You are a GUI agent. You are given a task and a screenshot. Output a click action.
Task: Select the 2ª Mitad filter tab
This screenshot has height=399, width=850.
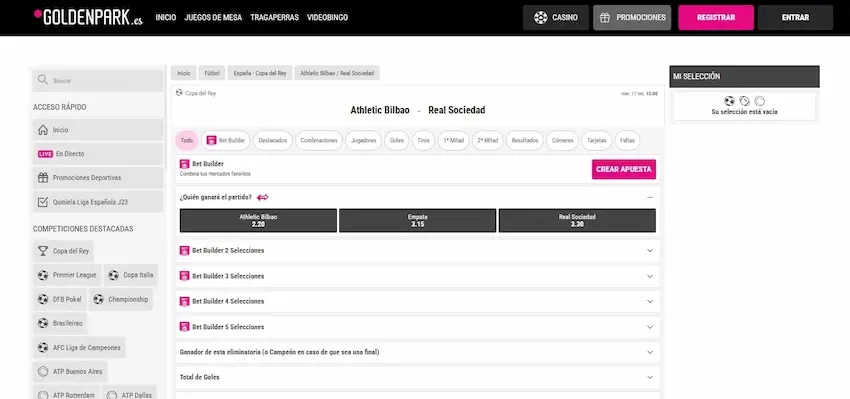pos(487,140)
